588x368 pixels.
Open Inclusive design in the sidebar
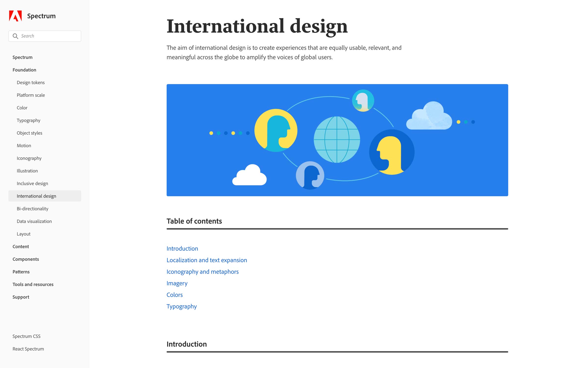pyautogui.click(x=32, y=184)
